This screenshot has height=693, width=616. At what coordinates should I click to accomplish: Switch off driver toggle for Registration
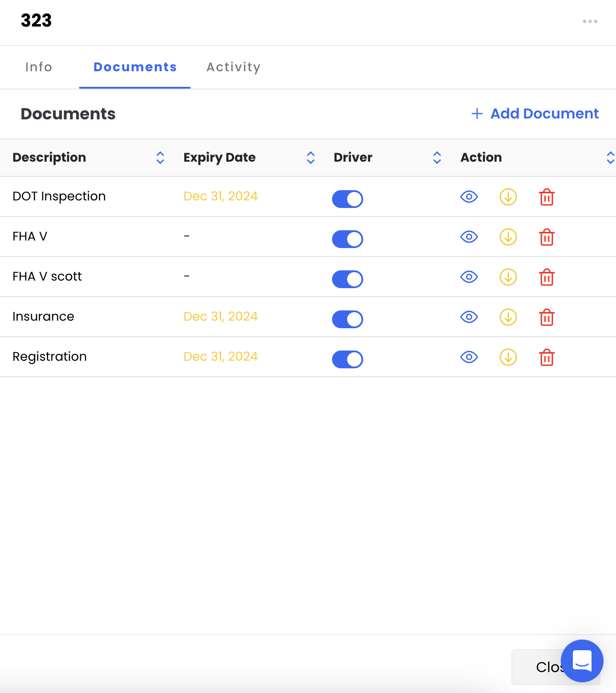[x=348, y=359]
